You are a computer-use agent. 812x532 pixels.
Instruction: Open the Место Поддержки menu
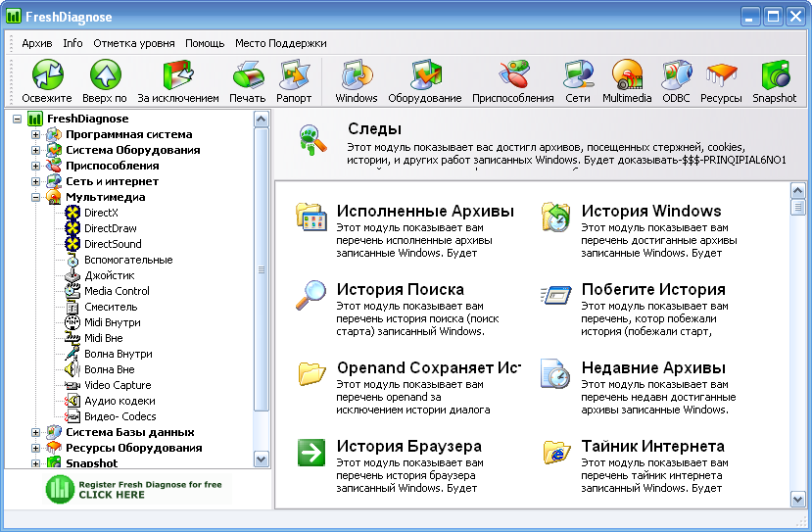click(x=281, y=43)
